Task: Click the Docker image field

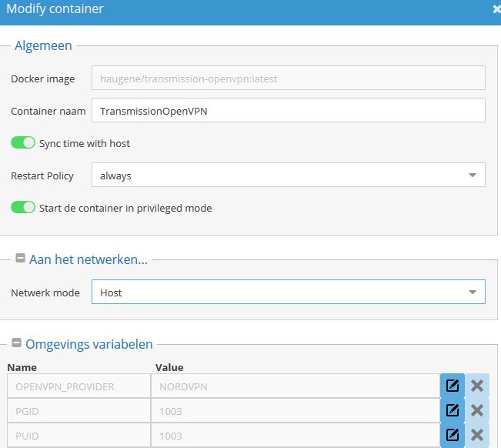Action: pyautogui.click(x=288, y=78)
